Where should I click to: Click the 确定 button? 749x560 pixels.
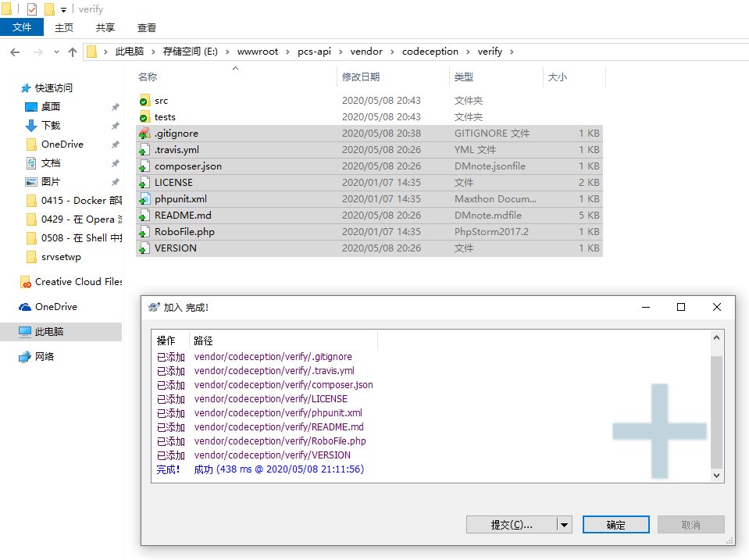coord(615,525)
